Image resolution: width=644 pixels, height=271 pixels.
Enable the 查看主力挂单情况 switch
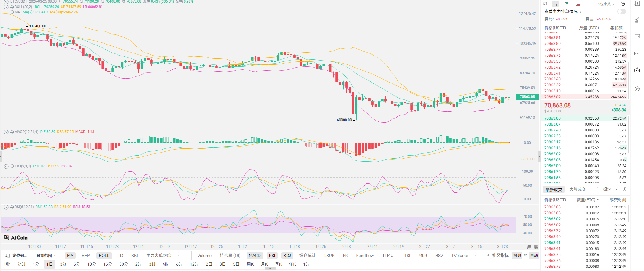621,12
